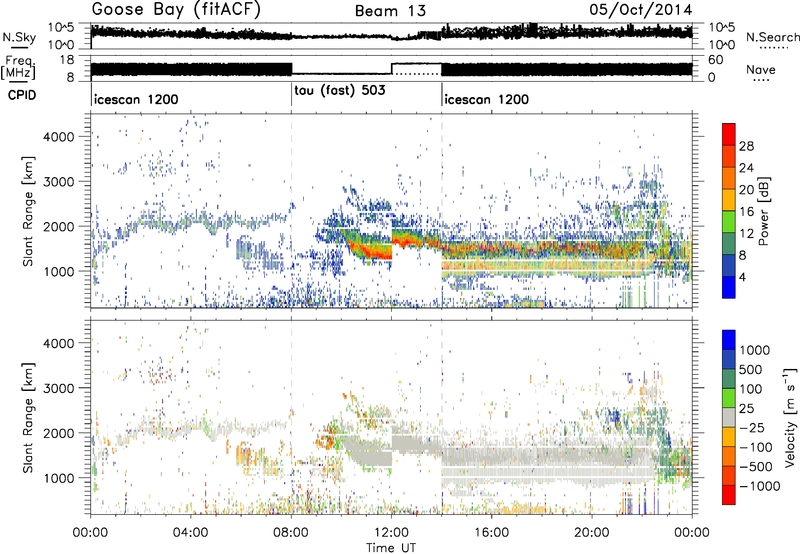This screenshot has height=554, width=800.
Task: Click the "08:00" time tick label
Action: pos(291,533)
